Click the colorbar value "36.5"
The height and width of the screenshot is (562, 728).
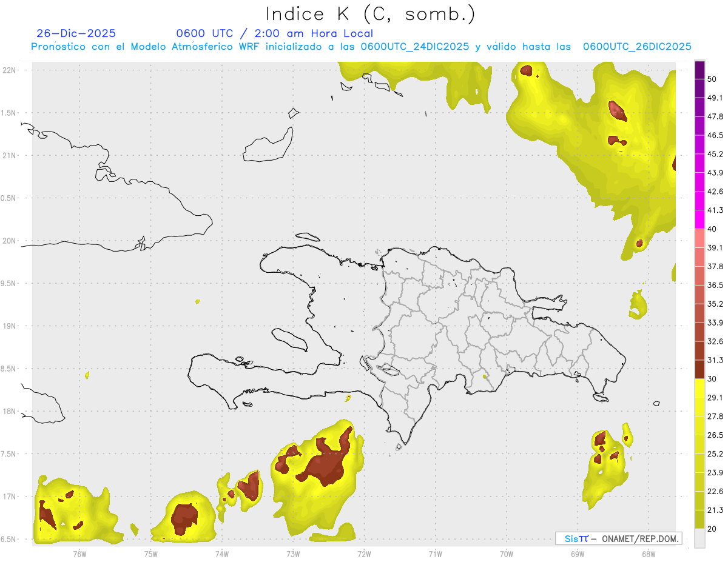click(x=715, y=286)
